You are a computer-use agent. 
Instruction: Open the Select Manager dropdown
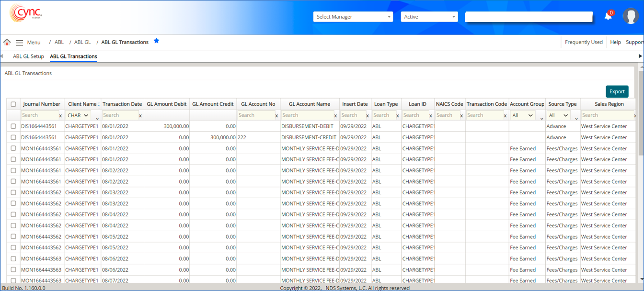pyautogui.click(x=353, y=17)
